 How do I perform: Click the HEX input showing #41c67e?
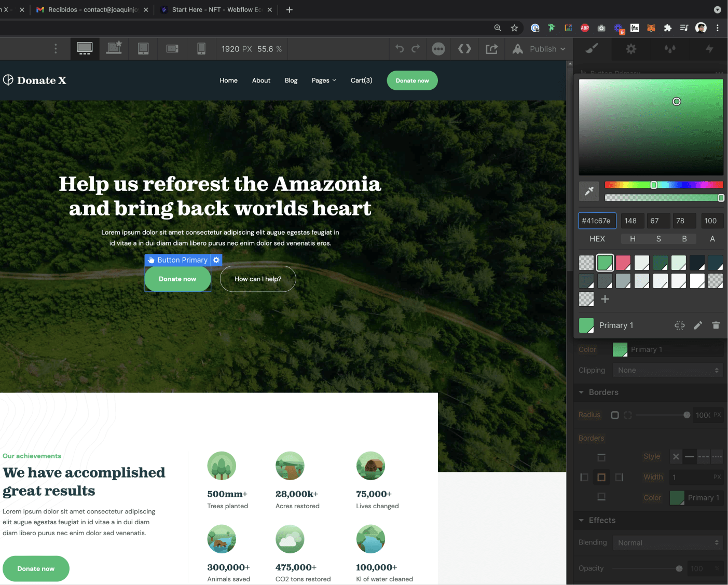pyautogui.click(x=597, y=221)
